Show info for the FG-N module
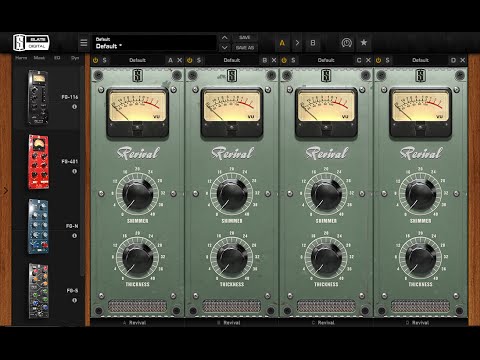Viewport: 480px width, 360px height. 74,236
